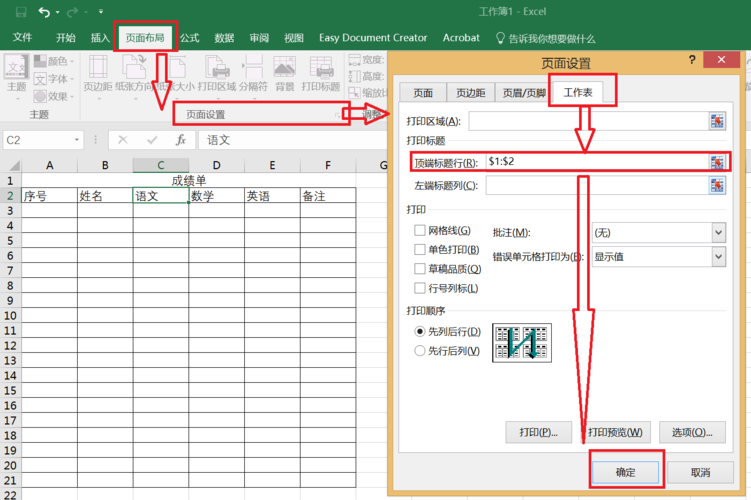
Task: Switch to the 页面 tab in the dialog
Action: pyautogui.click(x=423, y=93)
